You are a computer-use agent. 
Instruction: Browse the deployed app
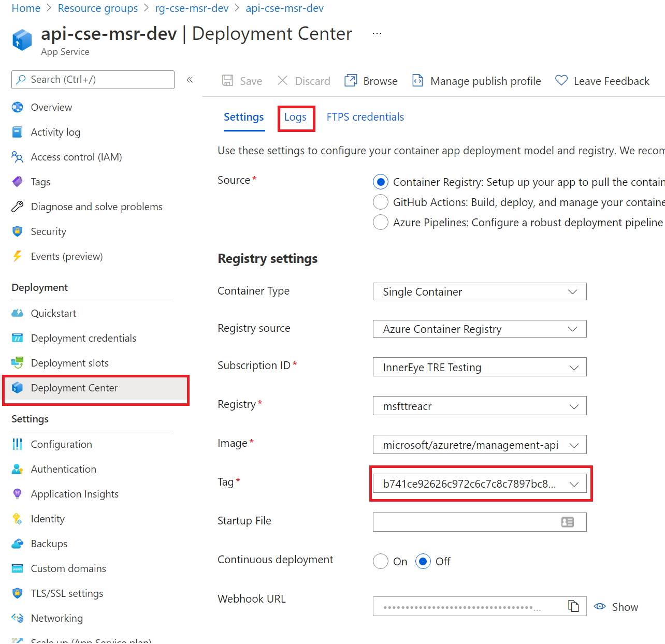point(371,81)
